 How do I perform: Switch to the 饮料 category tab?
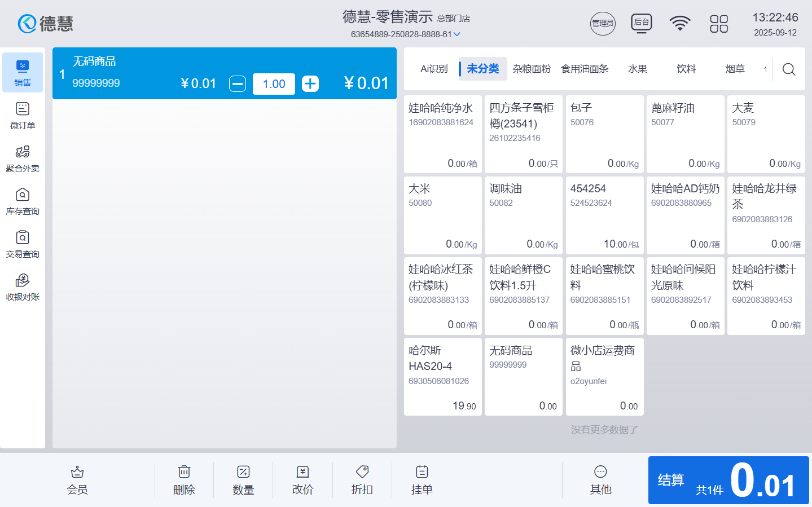click(686, 69)
